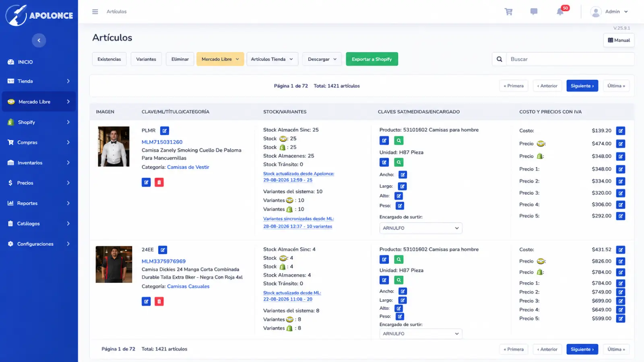Open Encargado de surtir dropdown for PLMR
This screenshot has width=644, height=362.
[x=421, y=228]
